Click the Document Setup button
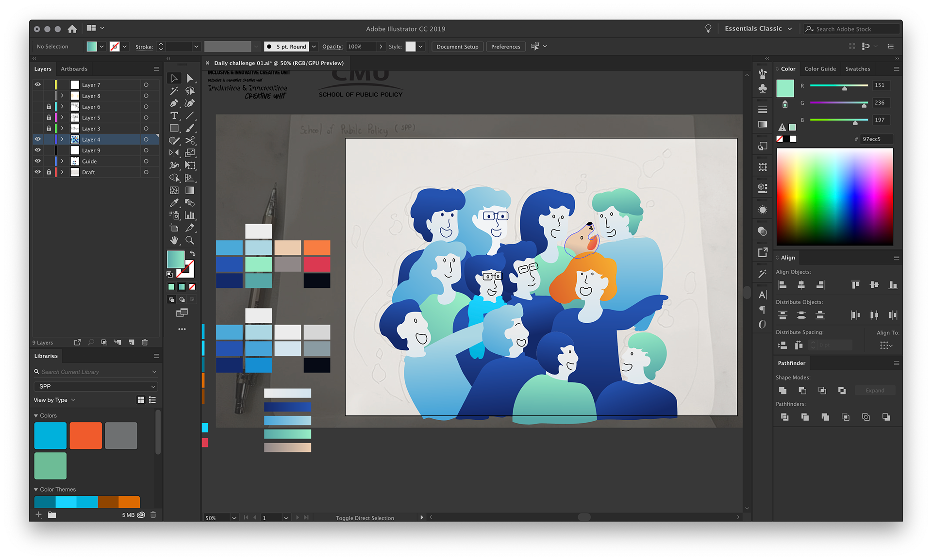 (x=457, y=47)
